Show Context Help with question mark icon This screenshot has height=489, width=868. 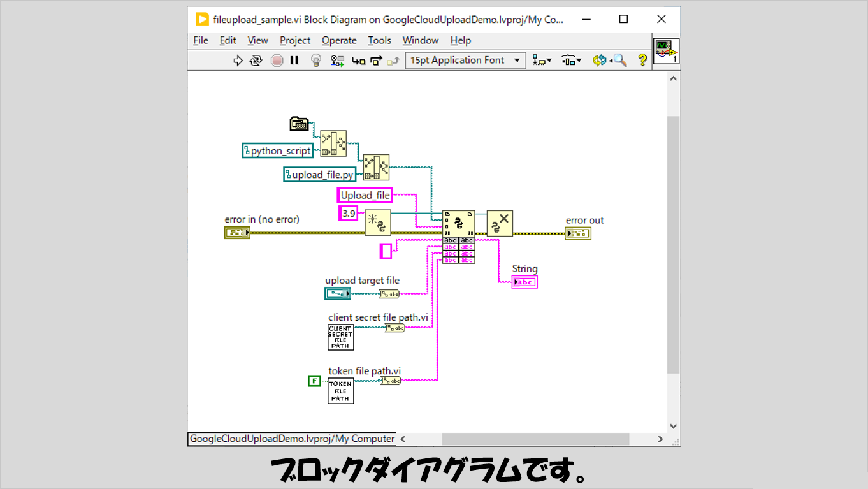point(642,60)
